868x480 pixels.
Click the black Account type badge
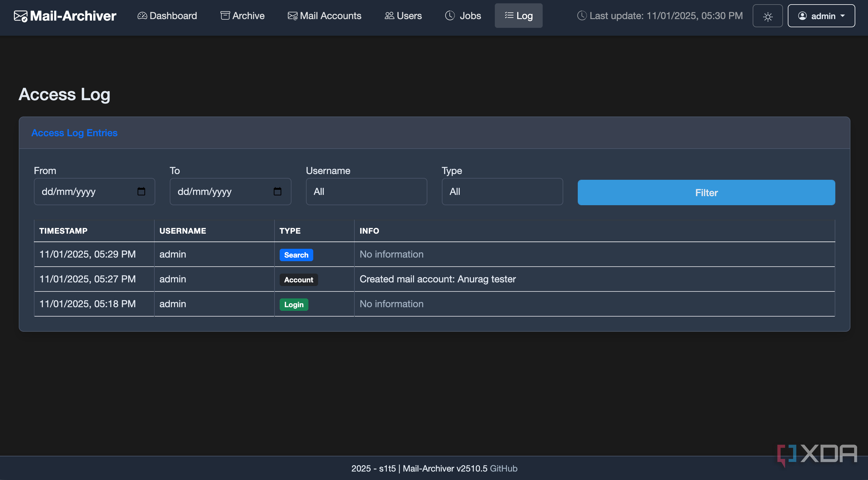298,280
